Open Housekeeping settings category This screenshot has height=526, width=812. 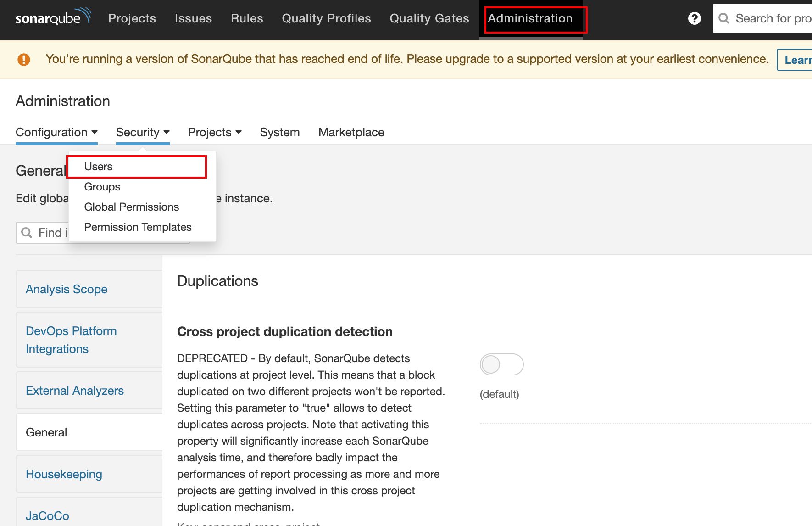[x=89, y=474]
